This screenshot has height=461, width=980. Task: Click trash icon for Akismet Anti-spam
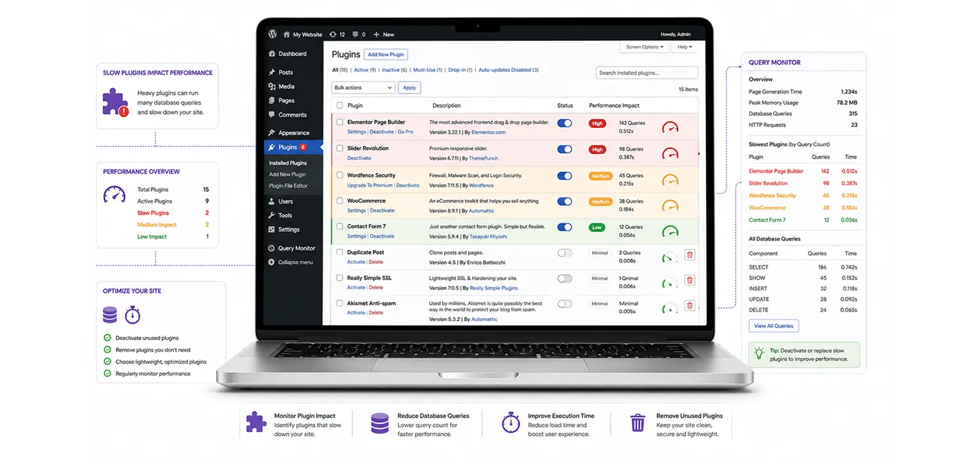[x=690, y=306]
